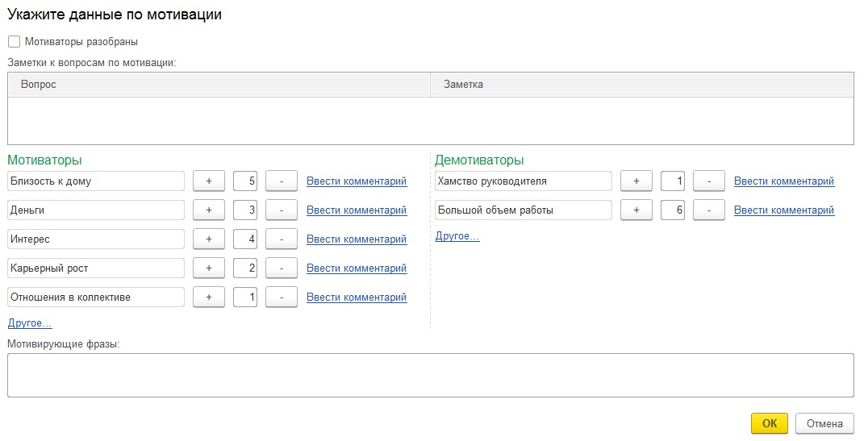Confirm with the OK button
The image size is (868, 441).
point(769,423)
